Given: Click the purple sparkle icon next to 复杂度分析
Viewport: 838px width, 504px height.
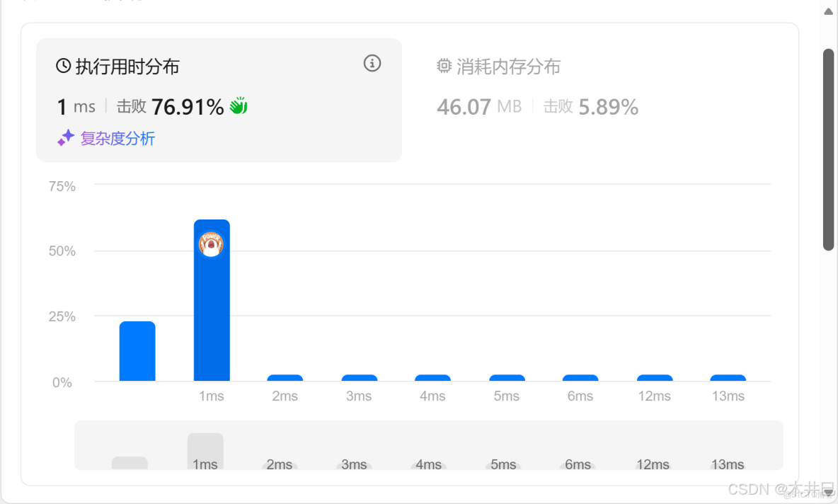Looking at the screenshot, I should pyautogui.click(x=65, y=137).
